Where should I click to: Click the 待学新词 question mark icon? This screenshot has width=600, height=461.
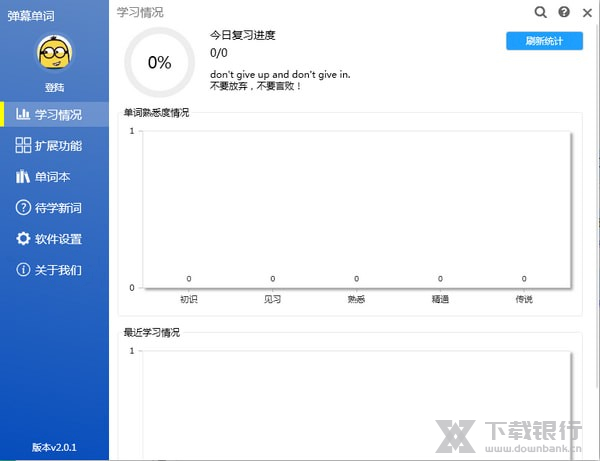click(x=23, y=208)
